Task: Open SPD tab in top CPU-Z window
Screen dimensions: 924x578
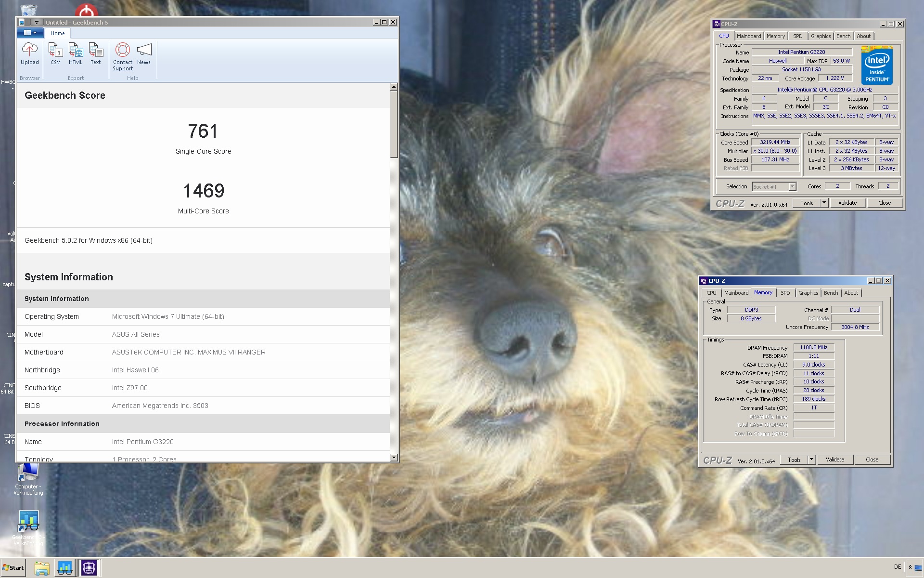Action: point(798,36)
